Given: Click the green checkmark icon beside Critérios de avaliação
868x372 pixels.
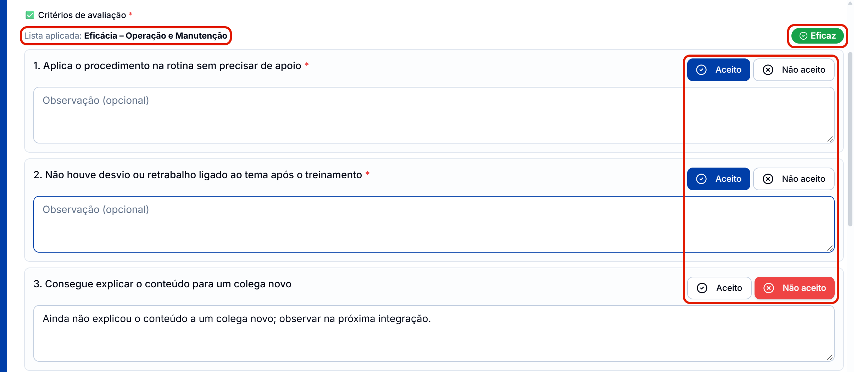Looking at the screenshot, I should coord(30,15).
